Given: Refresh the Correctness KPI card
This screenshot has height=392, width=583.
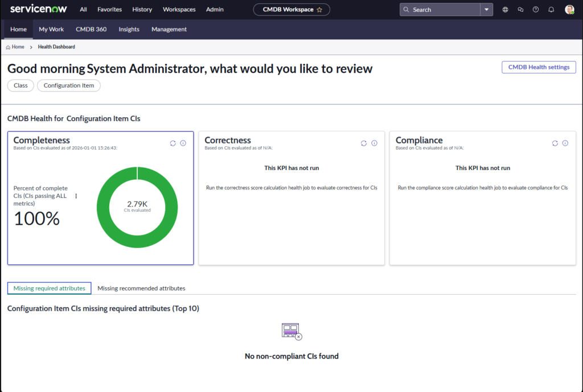Looking at the screenshot, I should click(x=364, y=143).
